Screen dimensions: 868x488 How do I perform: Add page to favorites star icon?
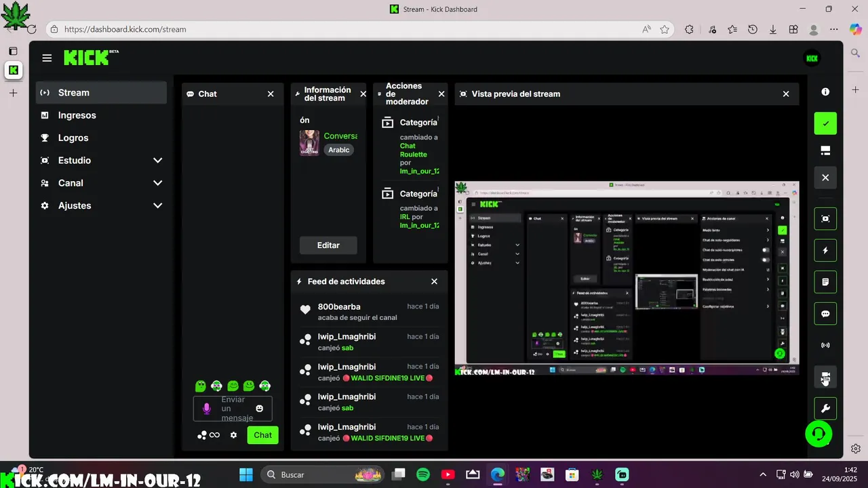pos(665,29)
